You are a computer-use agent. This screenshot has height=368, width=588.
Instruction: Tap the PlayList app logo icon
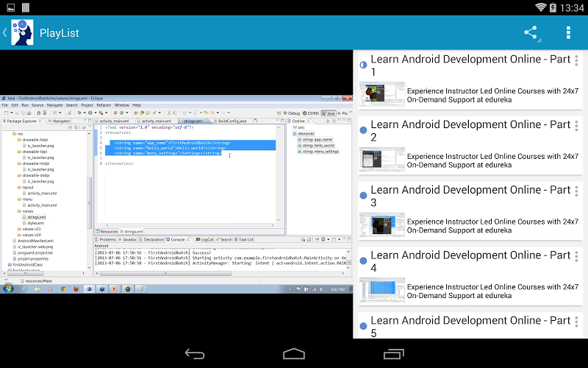pyautogui.click(x=22, y=33)
